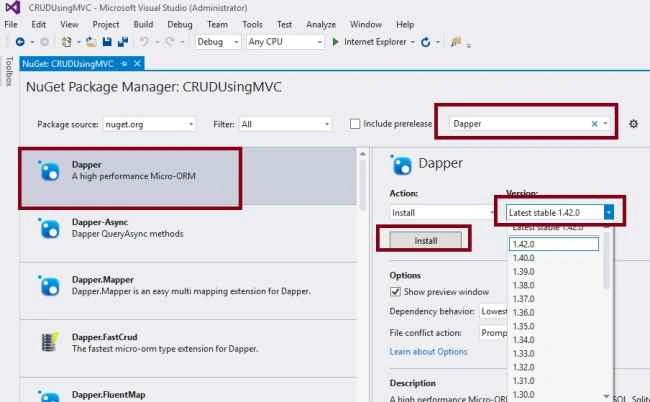Click the Redo arrow icon
650x402 pixels.
(x=170, y=42)
